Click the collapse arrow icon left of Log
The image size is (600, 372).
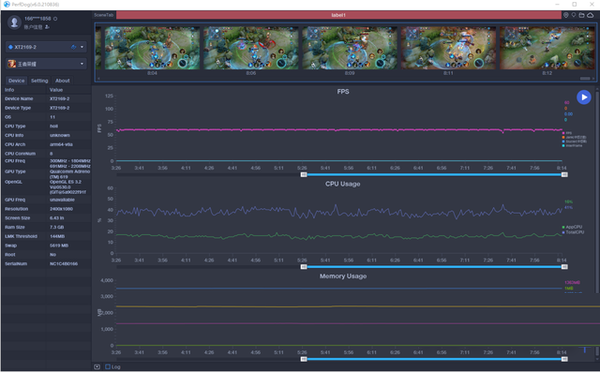pos(97,367)
